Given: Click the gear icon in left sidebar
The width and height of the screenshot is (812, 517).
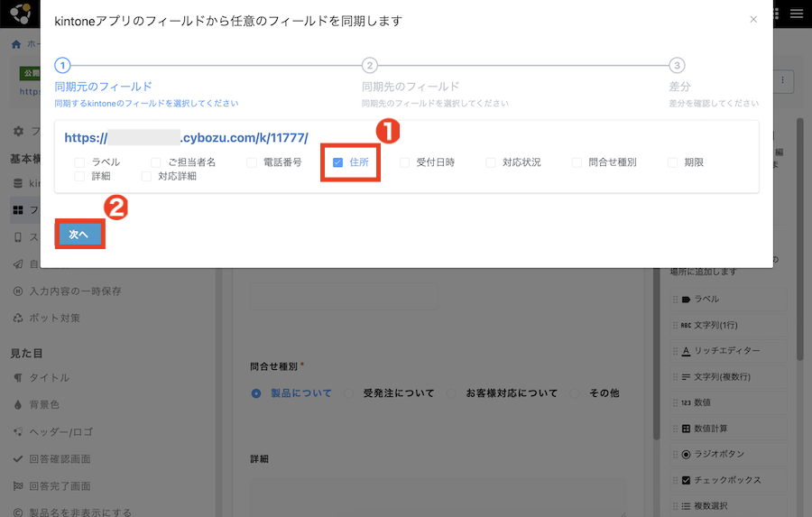Looking at the screenshot, I should tap(18, 131).
